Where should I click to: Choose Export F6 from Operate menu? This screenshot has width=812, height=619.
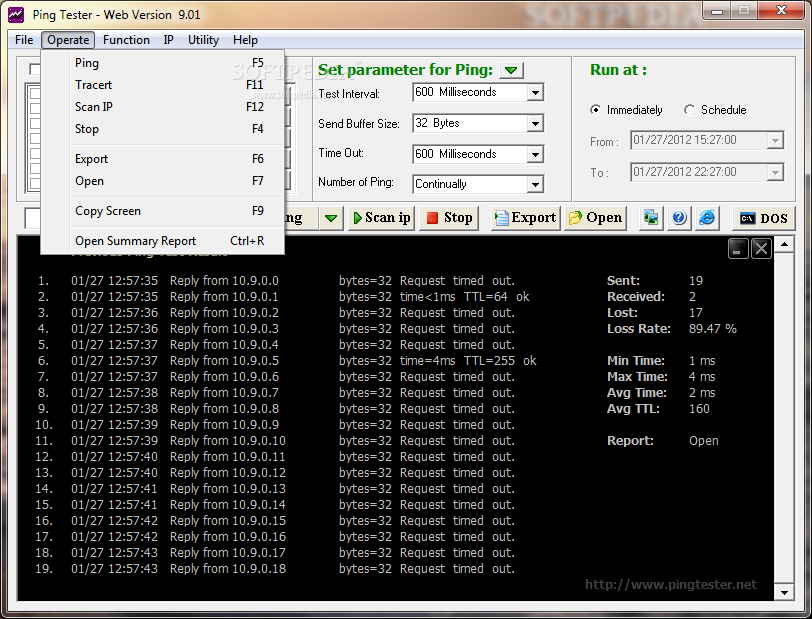pos(163,159)
